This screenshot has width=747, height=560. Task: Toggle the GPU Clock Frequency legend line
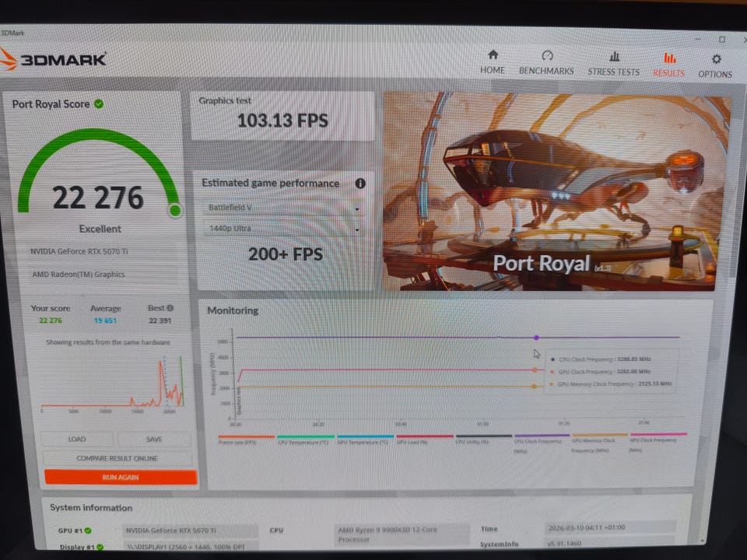658,443
